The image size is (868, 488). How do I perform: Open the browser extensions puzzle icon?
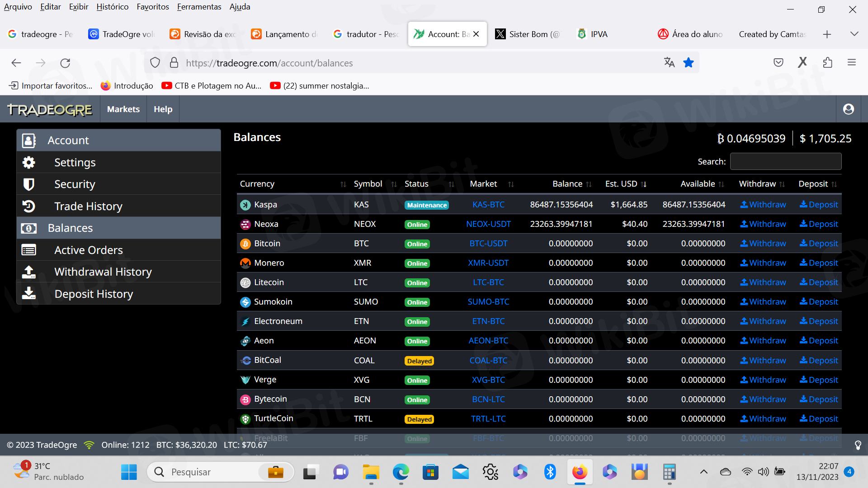point(827,63)
